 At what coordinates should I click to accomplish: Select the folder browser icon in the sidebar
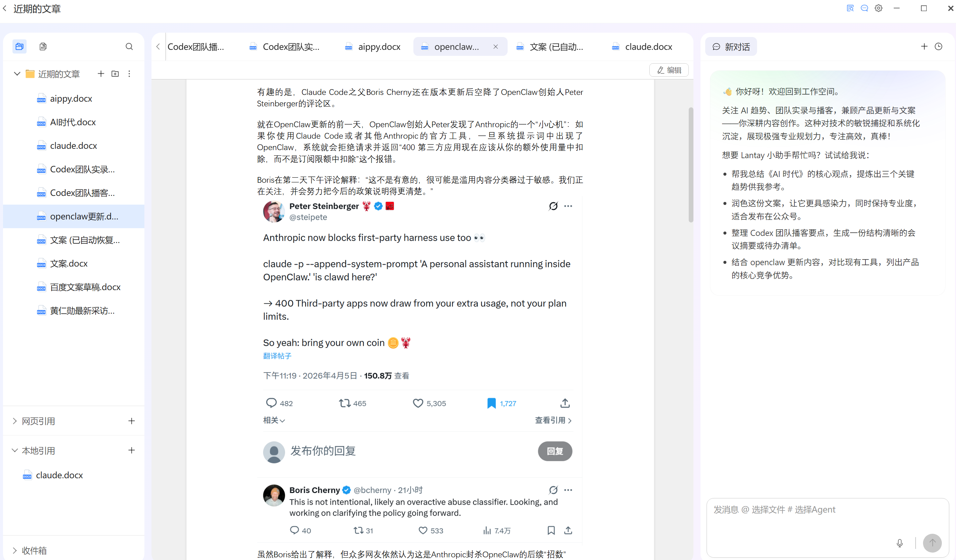(19, 46)
